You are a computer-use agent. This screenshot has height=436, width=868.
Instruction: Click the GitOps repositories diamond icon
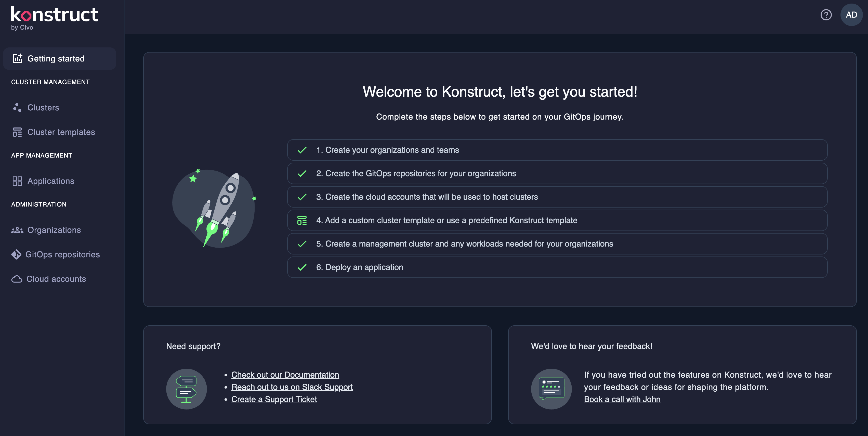coord(16,254)
